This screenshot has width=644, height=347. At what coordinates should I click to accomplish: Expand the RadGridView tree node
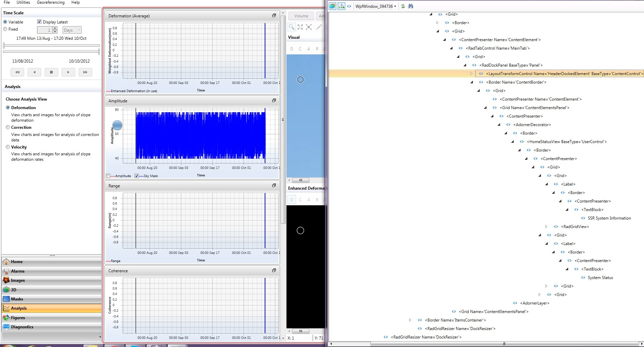[x=546, y=227]
